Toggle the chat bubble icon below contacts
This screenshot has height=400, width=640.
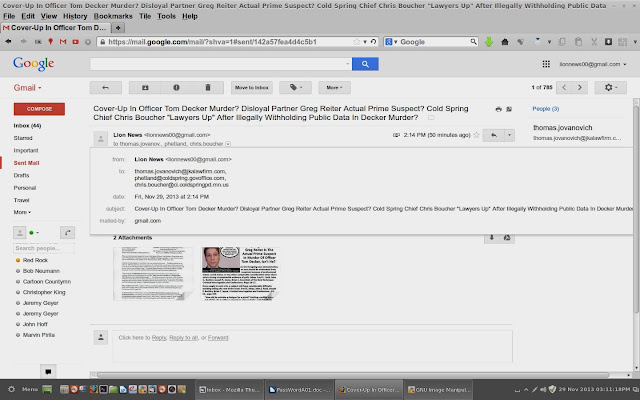(x=48, y=371)
